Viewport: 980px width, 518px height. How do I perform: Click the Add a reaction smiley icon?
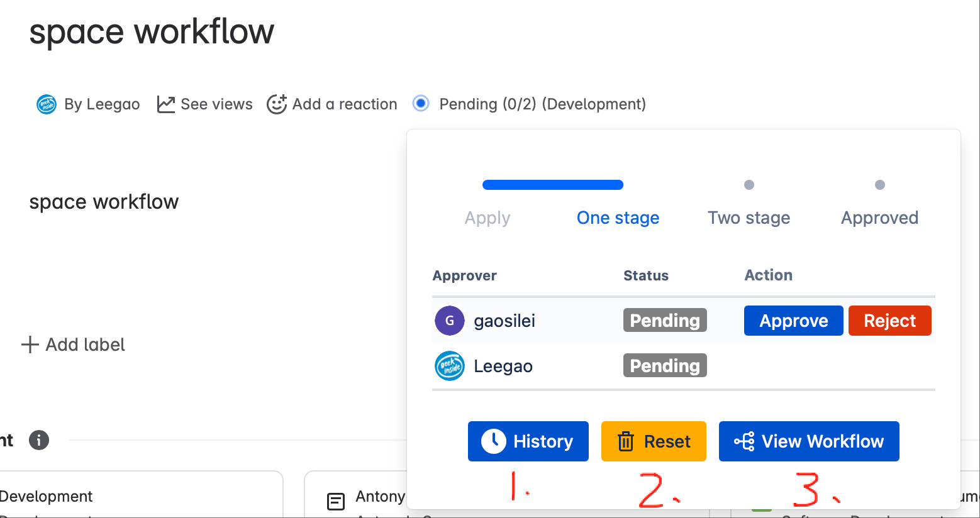tap(277, 104)
